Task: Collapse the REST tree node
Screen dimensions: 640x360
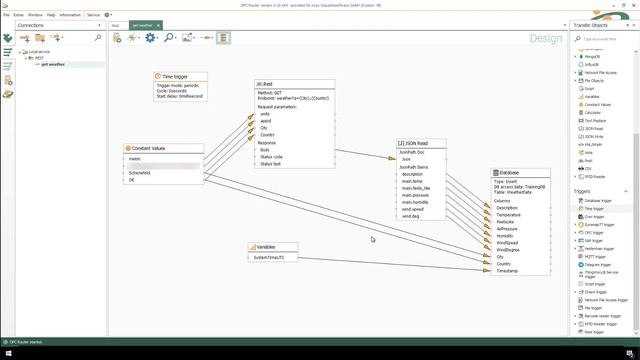Action: click(x=26, y=58)
